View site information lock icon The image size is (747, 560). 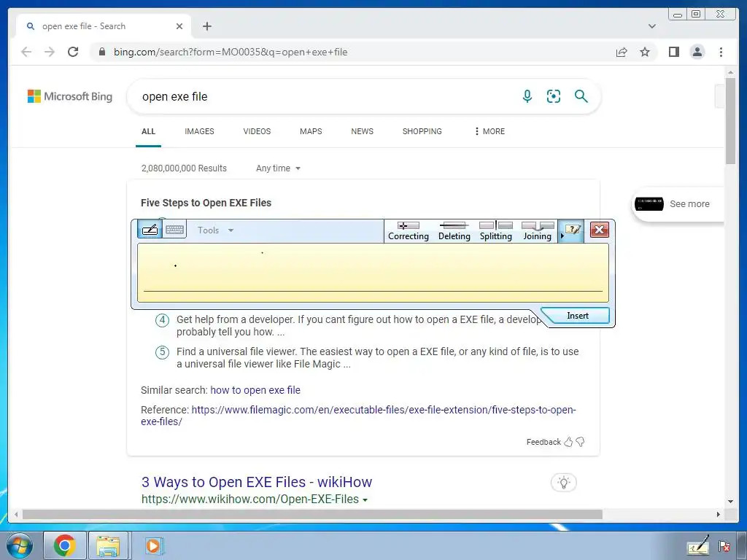click(101, 52)
